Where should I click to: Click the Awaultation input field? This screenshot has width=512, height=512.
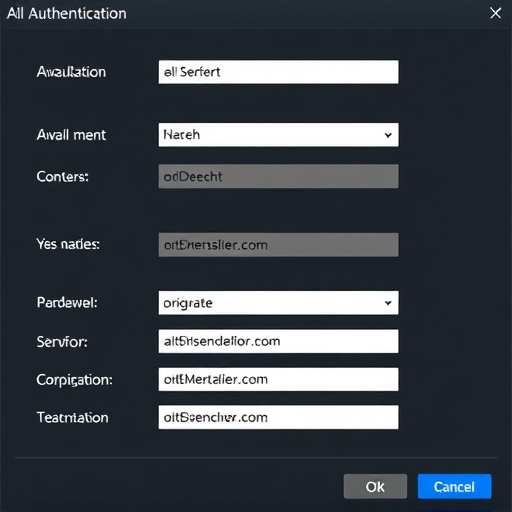coord(278,72)
